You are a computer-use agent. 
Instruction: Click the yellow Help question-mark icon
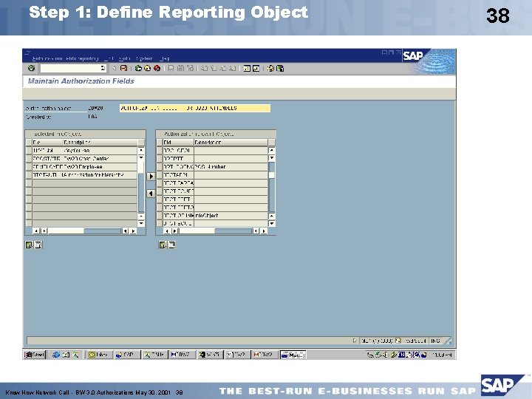270,68
